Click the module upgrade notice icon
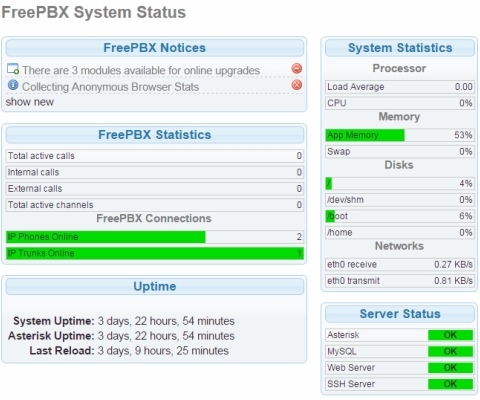Image resolution: width=480 pixels, height=400 pixels. click(13, 69)
